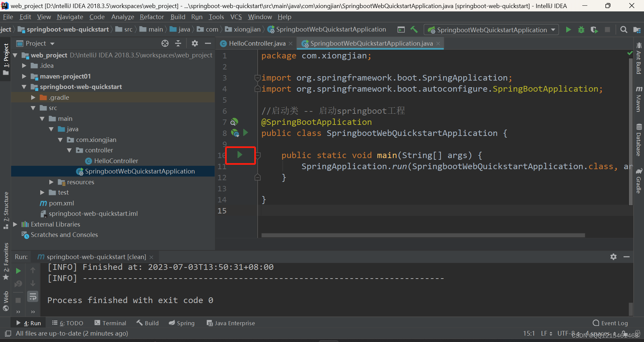The image size is (644, 342).
Task: Open the Database tool window
Action: click(x=639, y=140)
